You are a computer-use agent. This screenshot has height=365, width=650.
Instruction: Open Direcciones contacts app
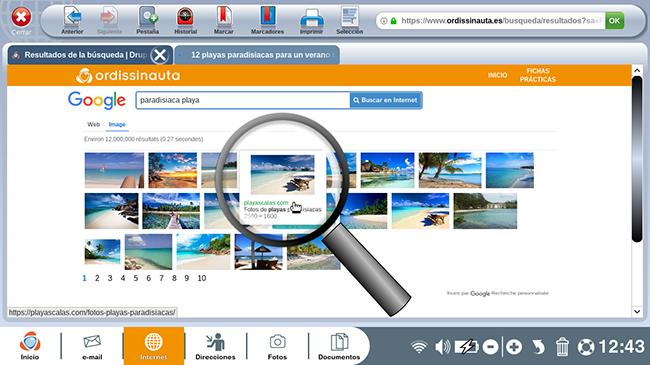coord(215,346)
